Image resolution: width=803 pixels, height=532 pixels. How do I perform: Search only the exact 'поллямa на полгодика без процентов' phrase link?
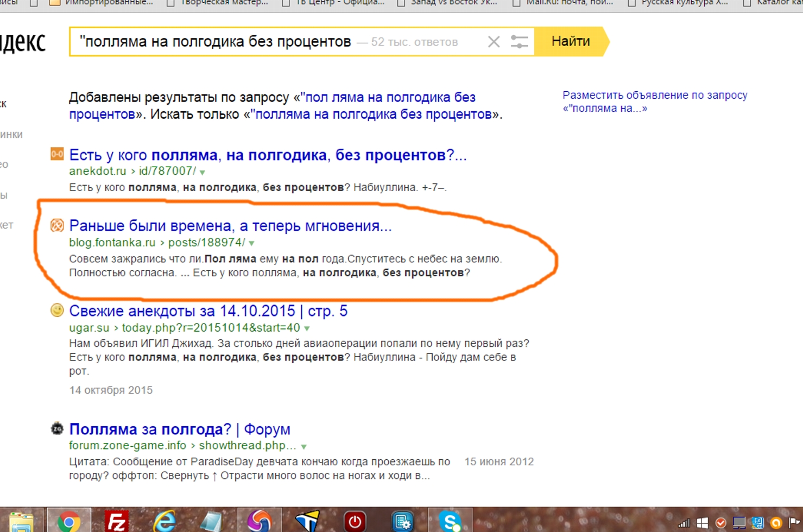371,115
